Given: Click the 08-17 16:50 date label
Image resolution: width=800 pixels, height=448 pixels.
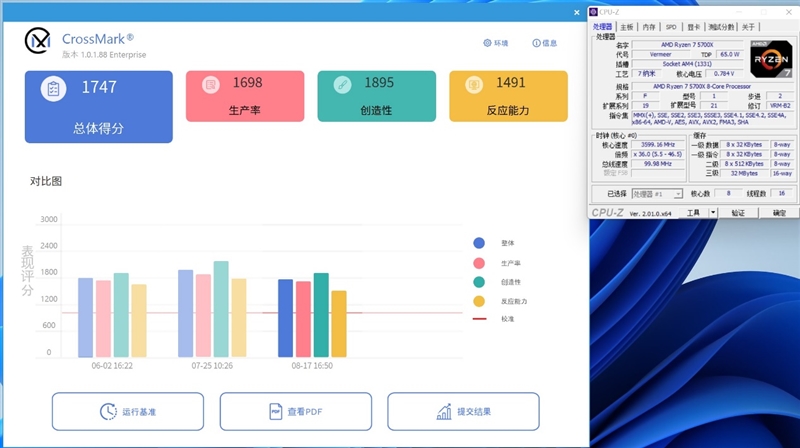Looking at the screenshot, I should pos(312,366).
